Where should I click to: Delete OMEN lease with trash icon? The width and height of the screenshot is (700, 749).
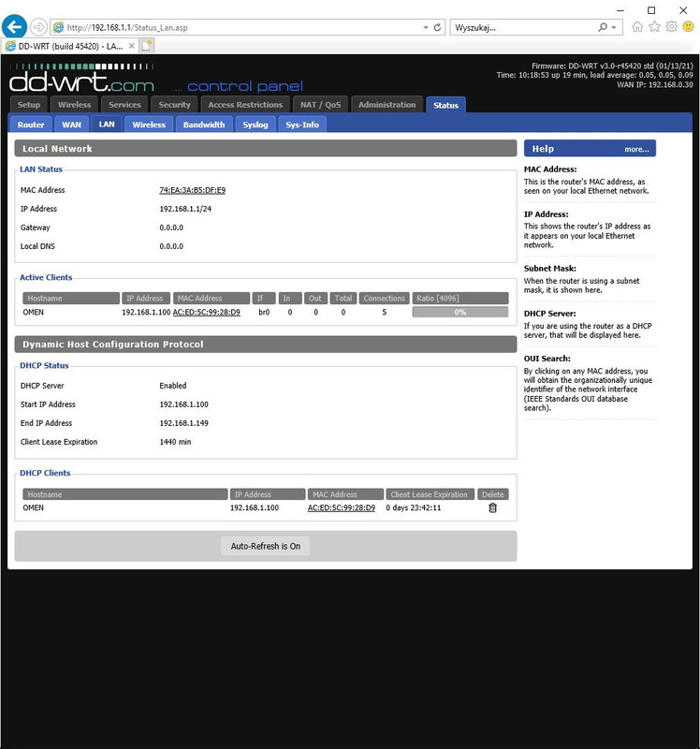[x=493, y=507]
